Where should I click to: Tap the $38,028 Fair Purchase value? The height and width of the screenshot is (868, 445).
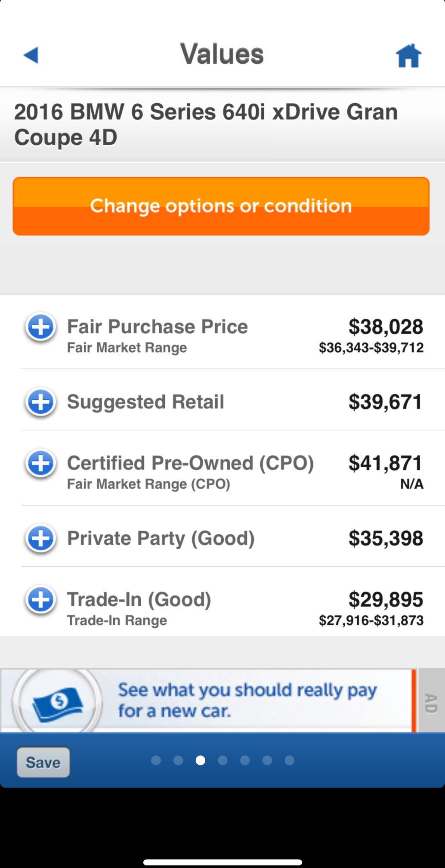pos(386,327)
